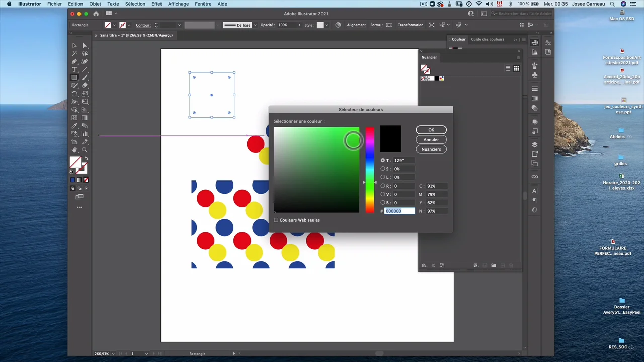
Task: Click Annuler in color picker
Action: click(x=431, y=139)
